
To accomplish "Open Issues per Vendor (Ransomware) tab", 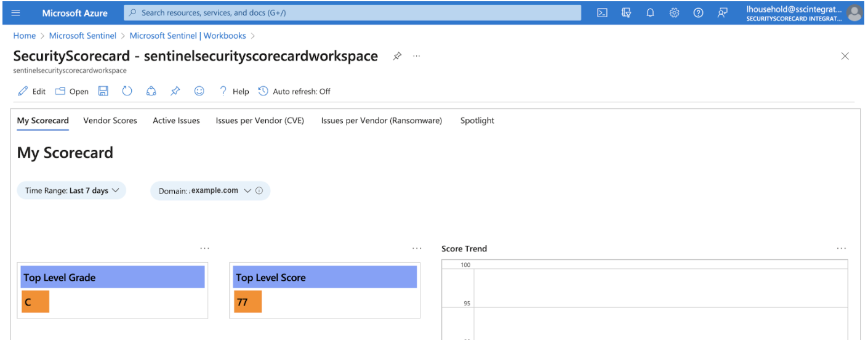I will click(382, 121).
